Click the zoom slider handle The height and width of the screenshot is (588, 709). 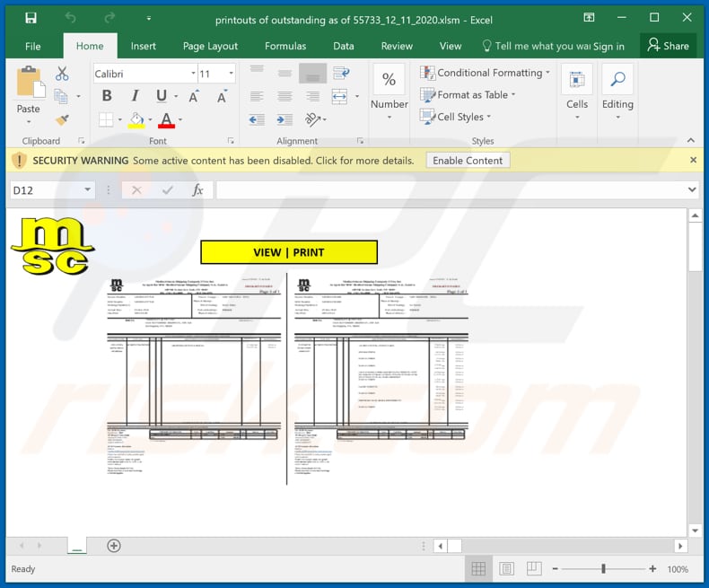(x=603, y=569)
